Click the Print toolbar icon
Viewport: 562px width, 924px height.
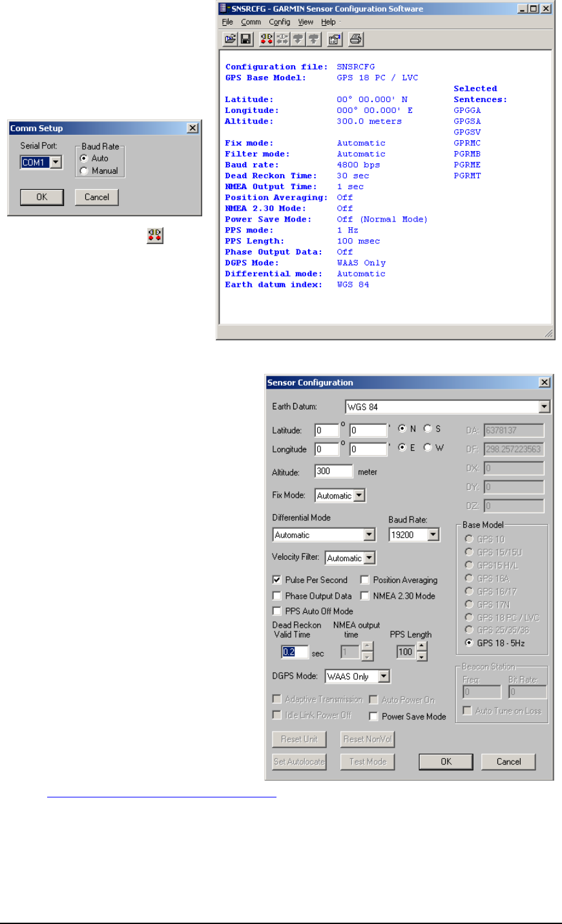pos(356,39)
